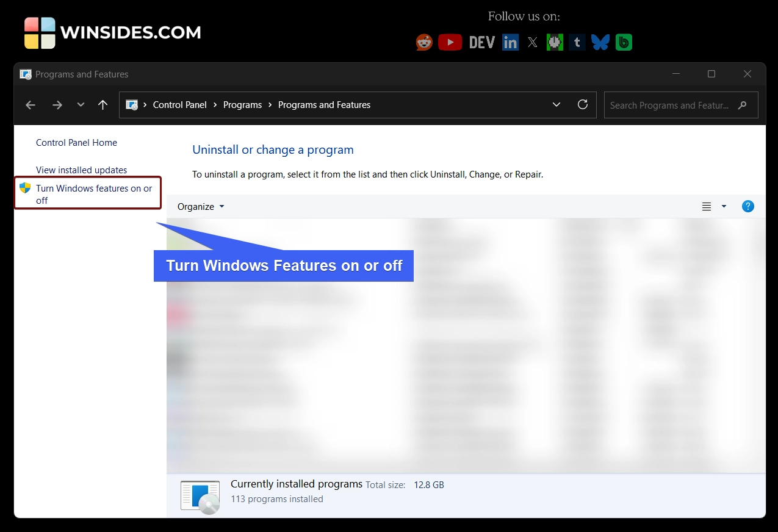Click the Bluesky butterfly icon
778x532 pixels.
coord(600,41)
